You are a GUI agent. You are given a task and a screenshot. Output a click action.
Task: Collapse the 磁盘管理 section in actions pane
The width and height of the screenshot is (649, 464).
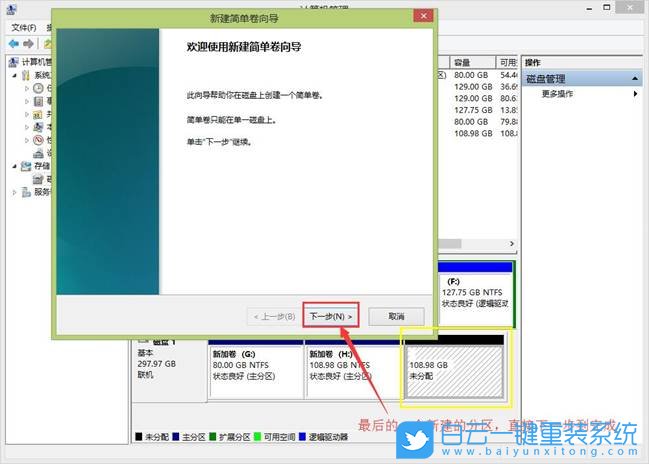pyautogui.click(x=635, y=79)
